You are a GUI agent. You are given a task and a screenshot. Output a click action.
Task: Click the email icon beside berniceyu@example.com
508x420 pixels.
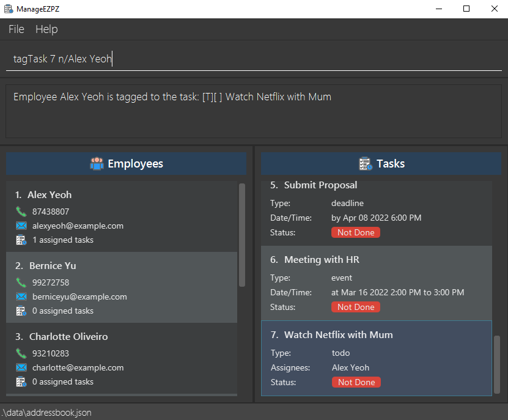point(21,297)
